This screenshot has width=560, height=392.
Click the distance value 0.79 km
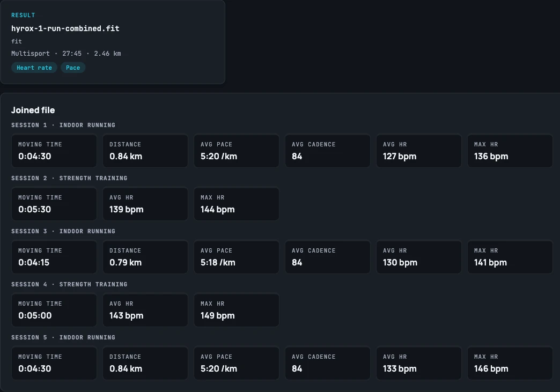[126, 262]
